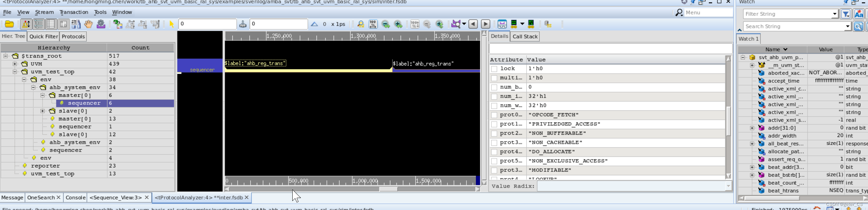Viewport: 868px width, 210px height.
Task: Check the prot4... DO_ALLOCATE checkbox
Action: click(x=494, y=152)
